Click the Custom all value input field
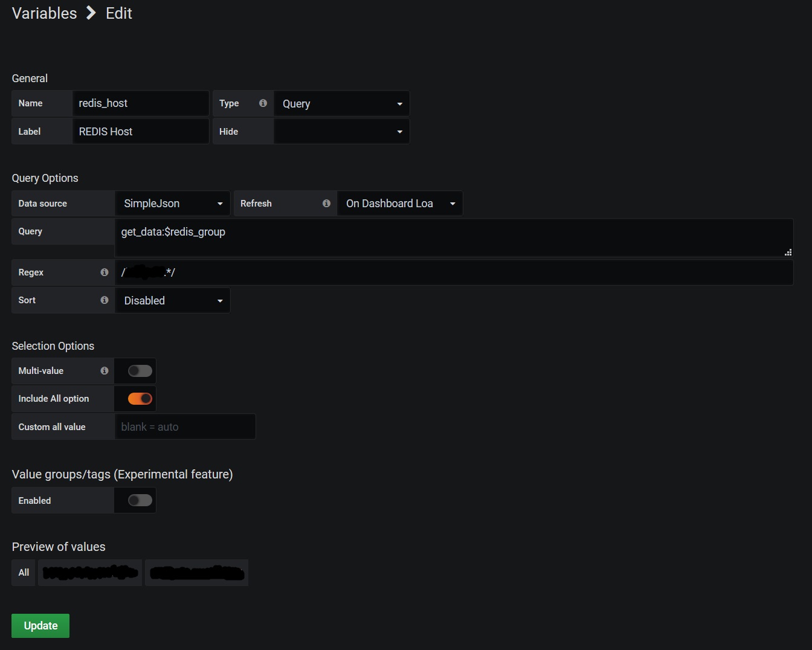812x650 pixels. 185,426
